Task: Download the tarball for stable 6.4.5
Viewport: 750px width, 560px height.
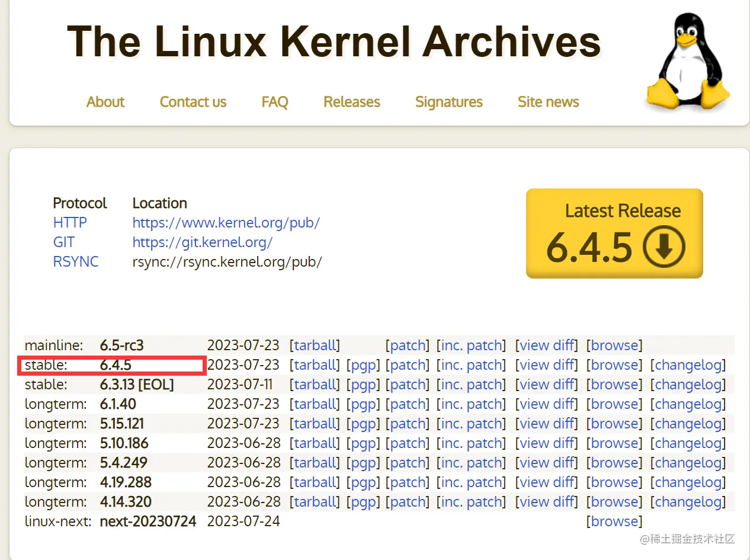Action: pyautogui.click(x=315, y=365)
